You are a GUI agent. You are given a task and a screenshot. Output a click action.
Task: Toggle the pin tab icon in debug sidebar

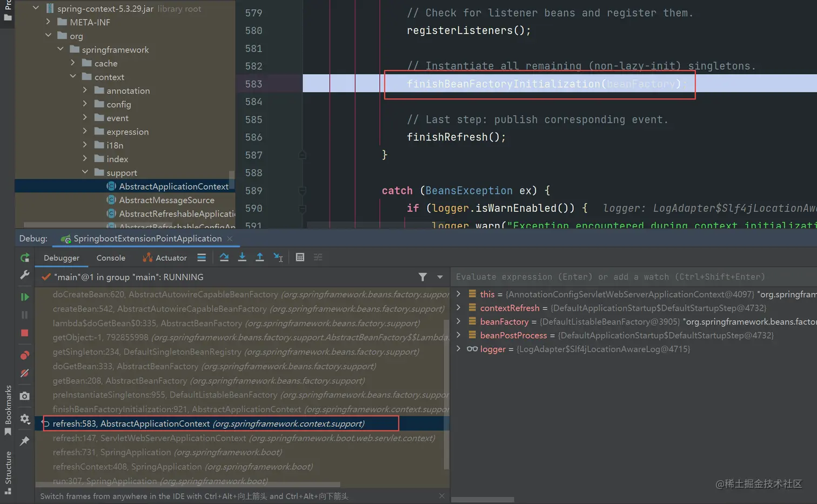click(x=25, y=441)
